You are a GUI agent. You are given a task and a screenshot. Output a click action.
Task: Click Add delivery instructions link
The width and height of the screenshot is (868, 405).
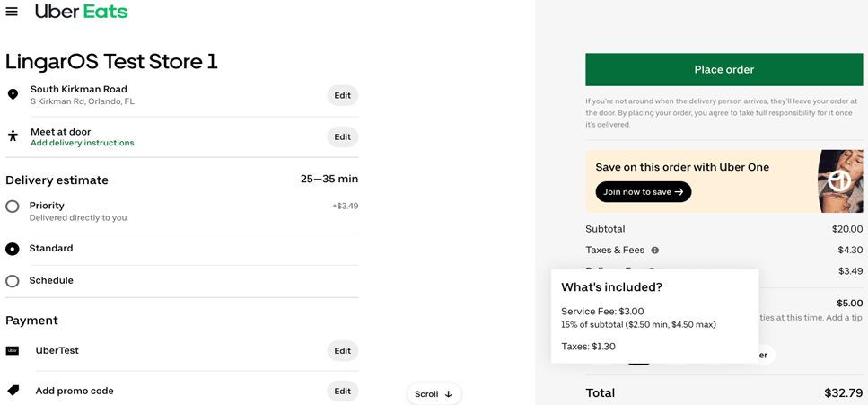click(82, 143)
